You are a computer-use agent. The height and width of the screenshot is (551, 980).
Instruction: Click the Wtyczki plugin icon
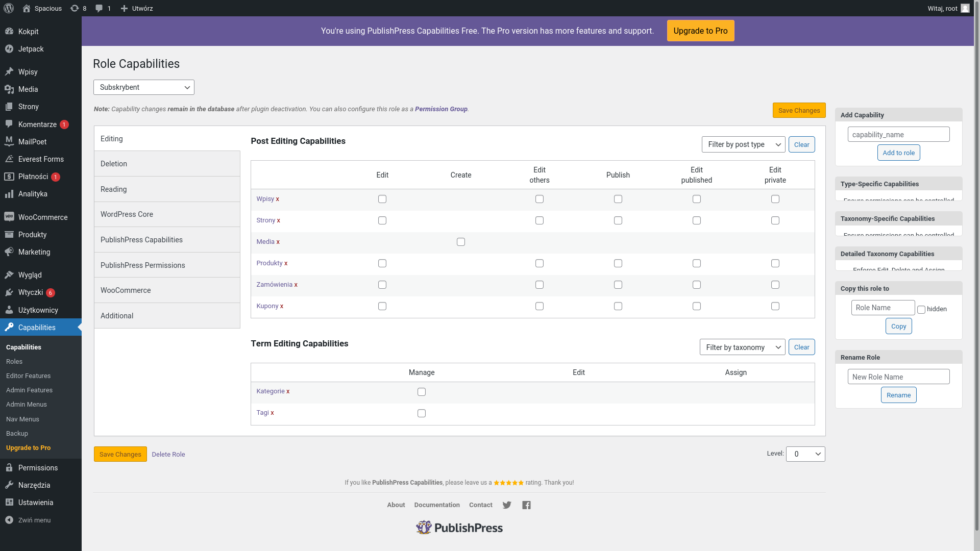tap(9, 292)
